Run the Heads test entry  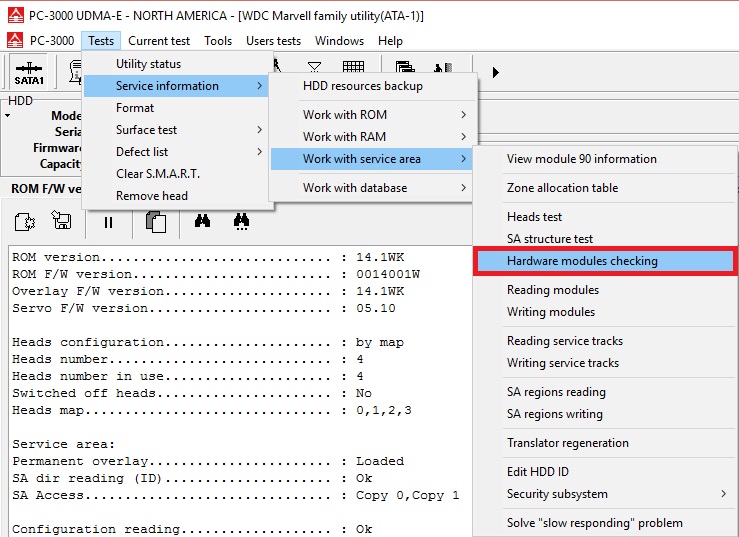[x=605, y=217]
